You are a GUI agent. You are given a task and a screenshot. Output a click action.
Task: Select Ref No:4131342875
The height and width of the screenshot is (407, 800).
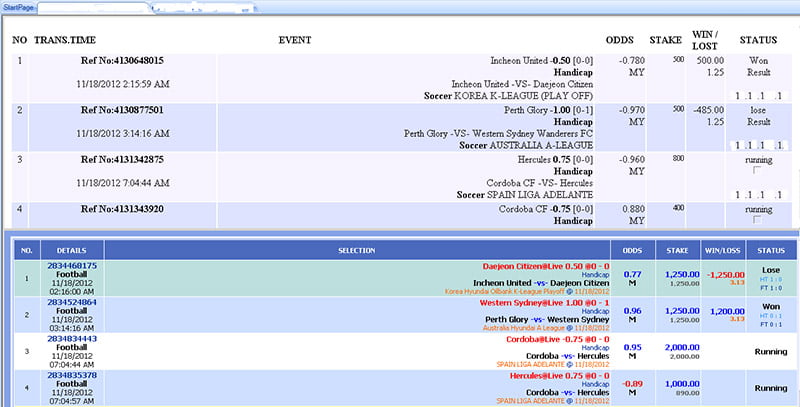coord(122,160)
